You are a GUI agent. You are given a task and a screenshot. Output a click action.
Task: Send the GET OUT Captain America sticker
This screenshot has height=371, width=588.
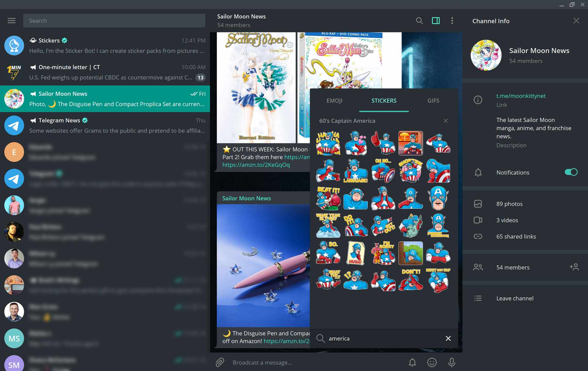(x=383, y=226)
